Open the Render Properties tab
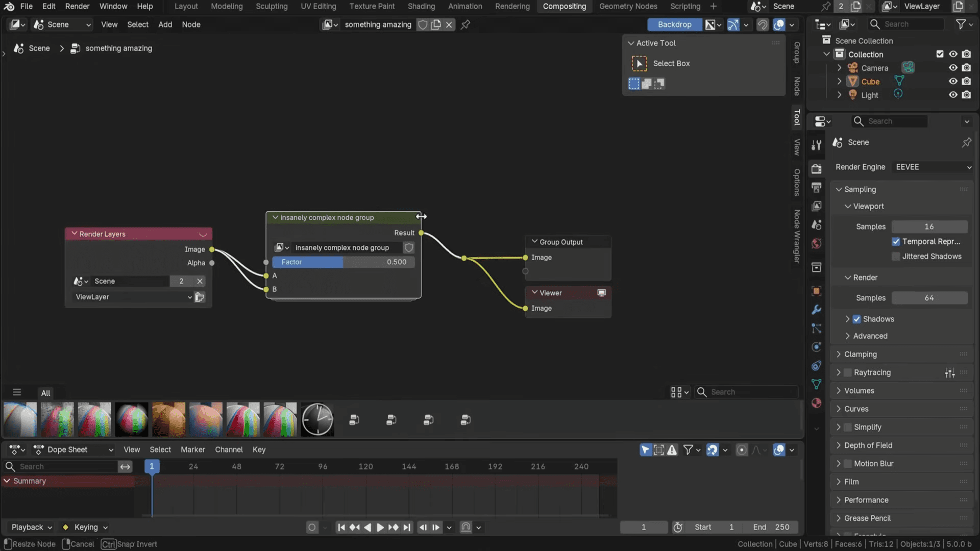Viewport: 980px width, 551px height. pyautogui.click(x=817, y=169)
